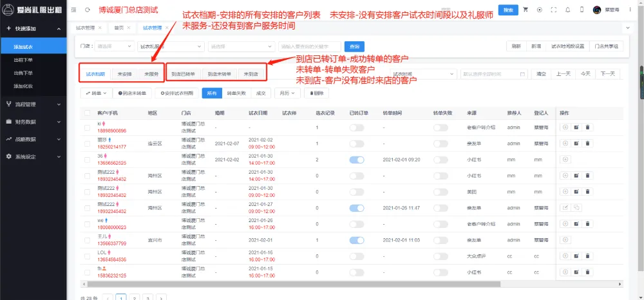Close the 首页 tab with its X
The image size is (644, 300).
pyautogui.click(x=129, y=28)
